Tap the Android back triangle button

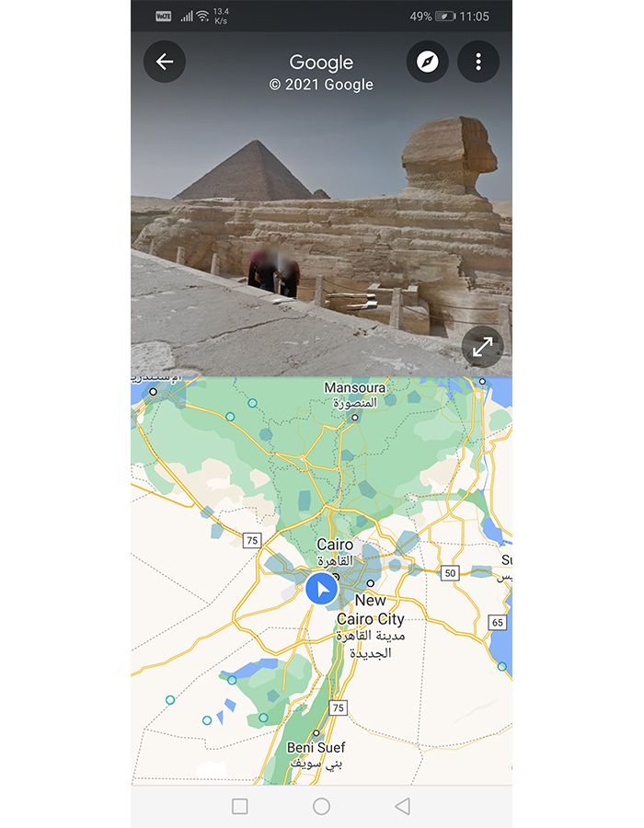pos(402,806)
